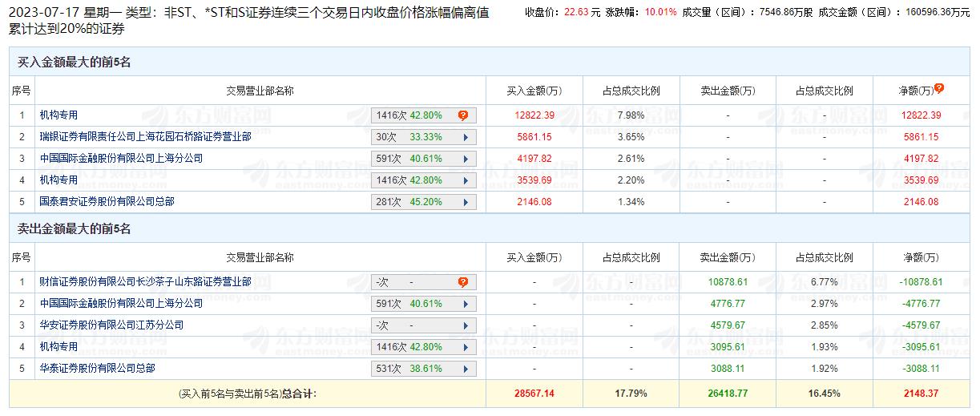Select net value -4776.77

tap(920, 304)
